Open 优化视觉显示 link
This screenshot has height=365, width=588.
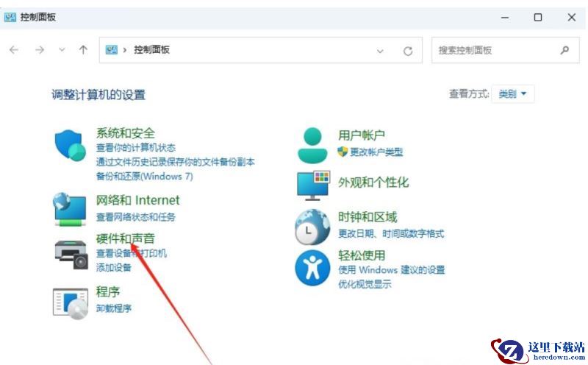tap(365, 284)
